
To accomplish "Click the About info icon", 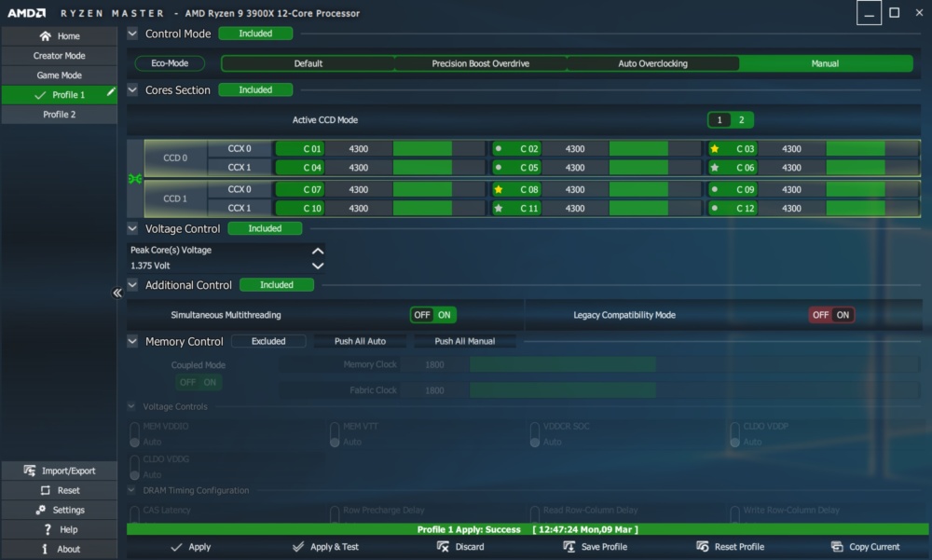I will [45, 549].
